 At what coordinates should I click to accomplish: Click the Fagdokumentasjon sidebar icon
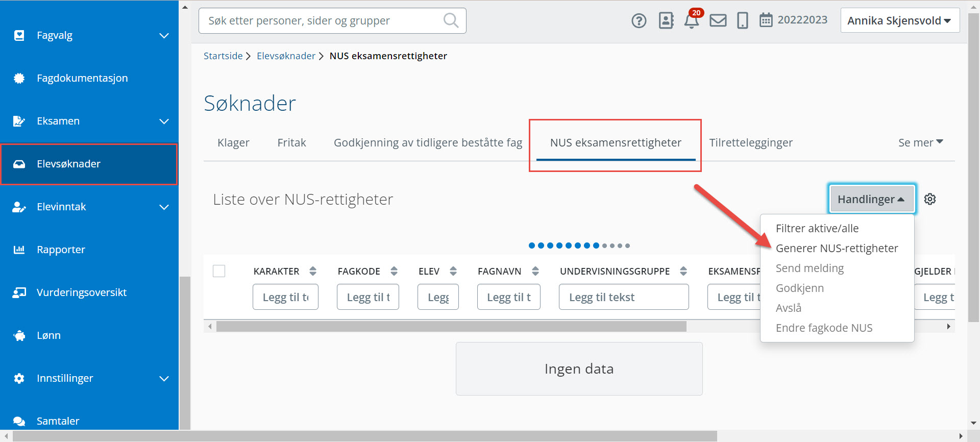tap(19, 78)
